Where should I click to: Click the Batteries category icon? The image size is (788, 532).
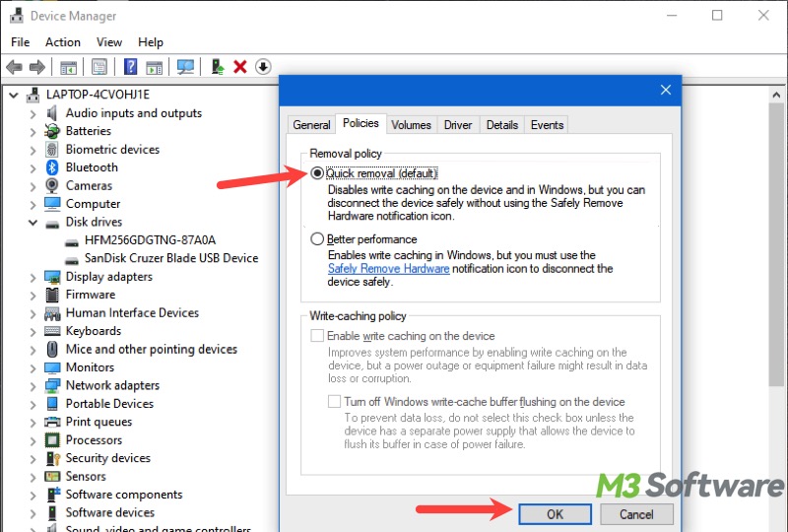[x=52, y=131]
